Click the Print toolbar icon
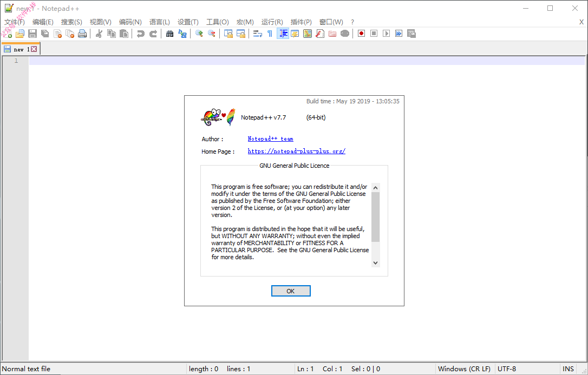This screenshot has height=375, width=588. click(82, 34)
